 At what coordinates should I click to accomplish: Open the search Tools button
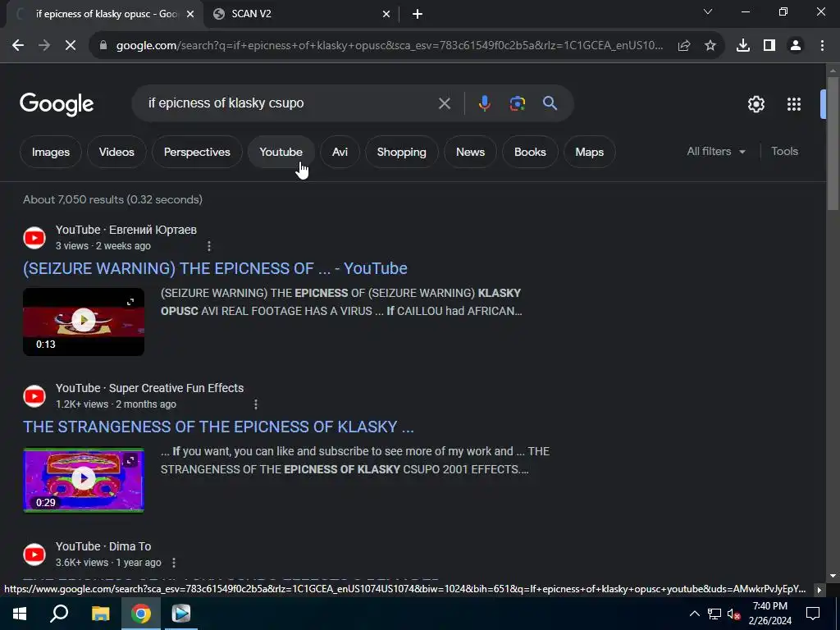point(784,152)
